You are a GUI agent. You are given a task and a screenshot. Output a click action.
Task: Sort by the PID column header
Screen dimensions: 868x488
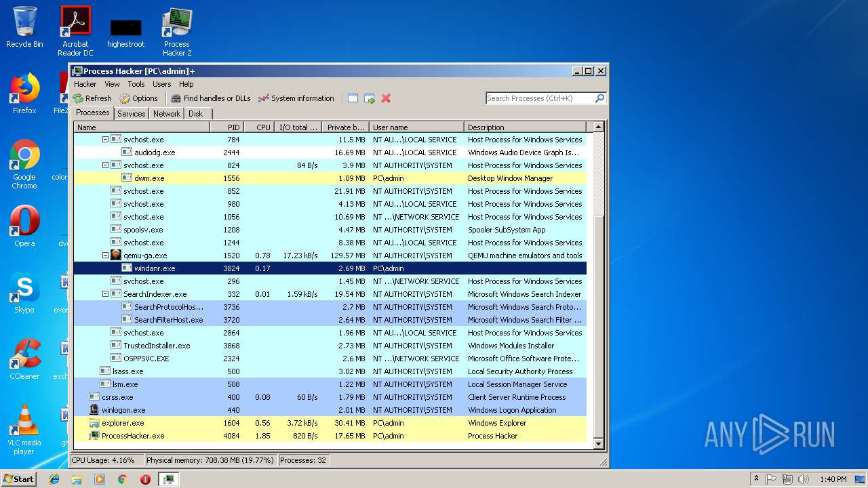226,127
